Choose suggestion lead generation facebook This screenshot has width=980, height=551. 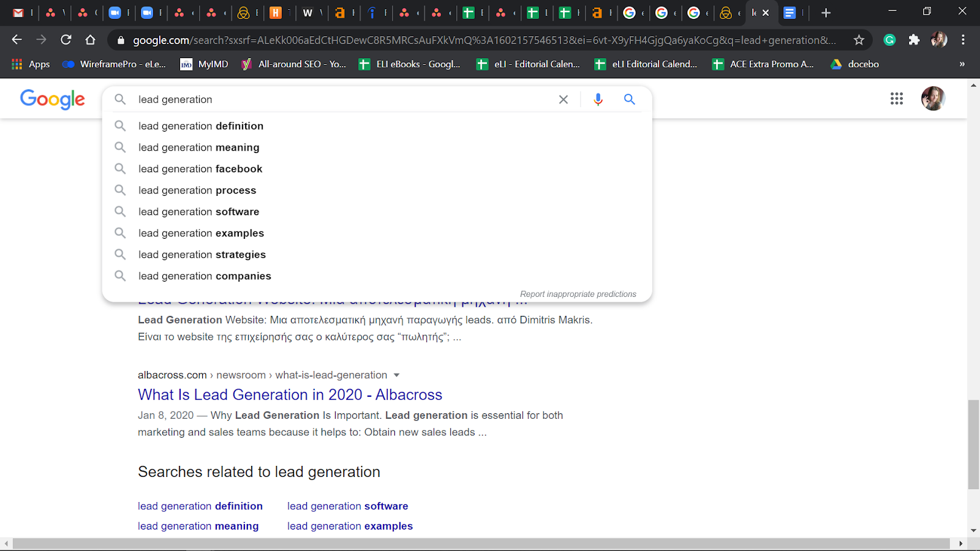point(377,168)
